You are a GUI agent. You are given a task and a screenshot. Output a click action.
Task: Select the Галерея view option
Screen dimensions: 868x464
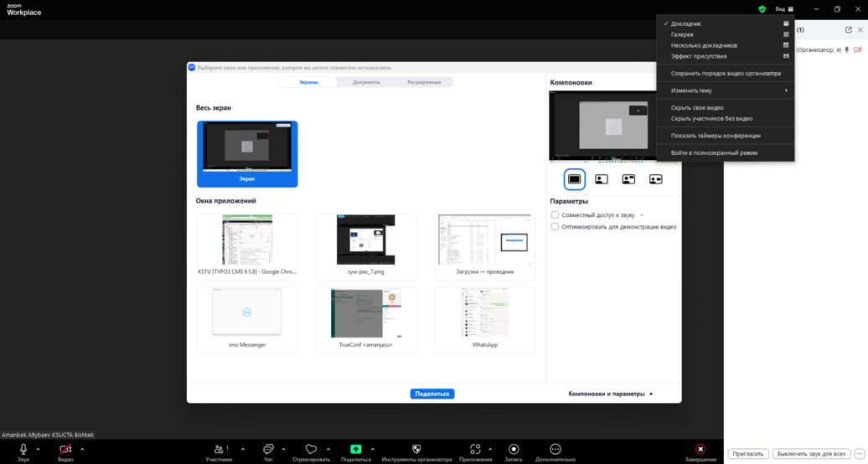pos(682,34)
